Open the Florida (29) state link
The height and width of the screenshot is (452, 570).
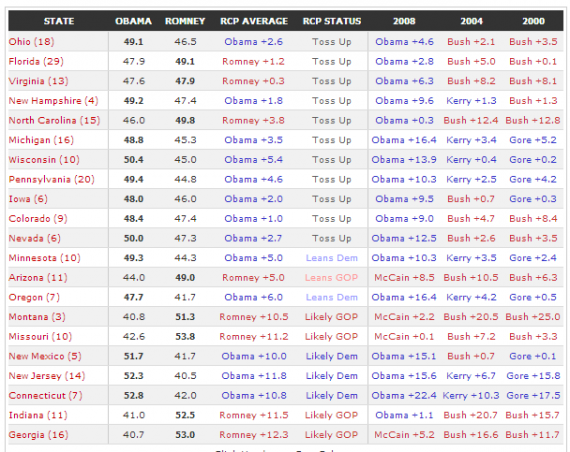(36, 61)
